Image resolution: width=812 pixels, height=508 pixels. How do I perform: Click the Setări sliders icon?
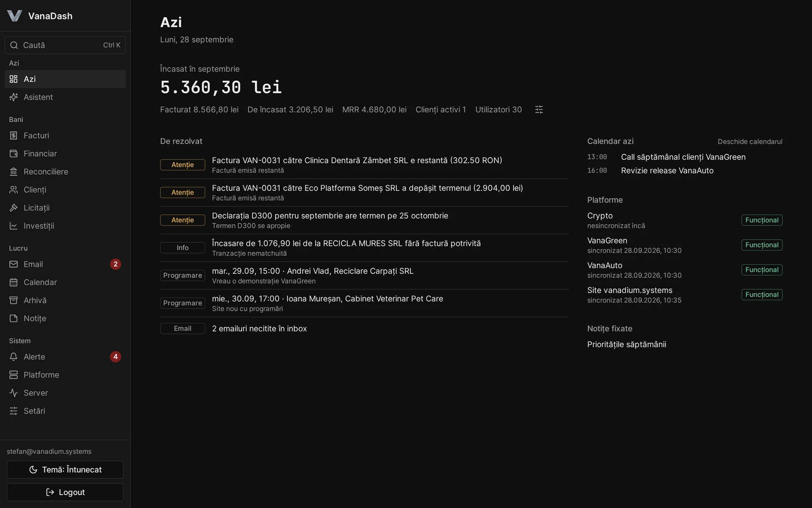pyautogui.click(x=14, y=411)
